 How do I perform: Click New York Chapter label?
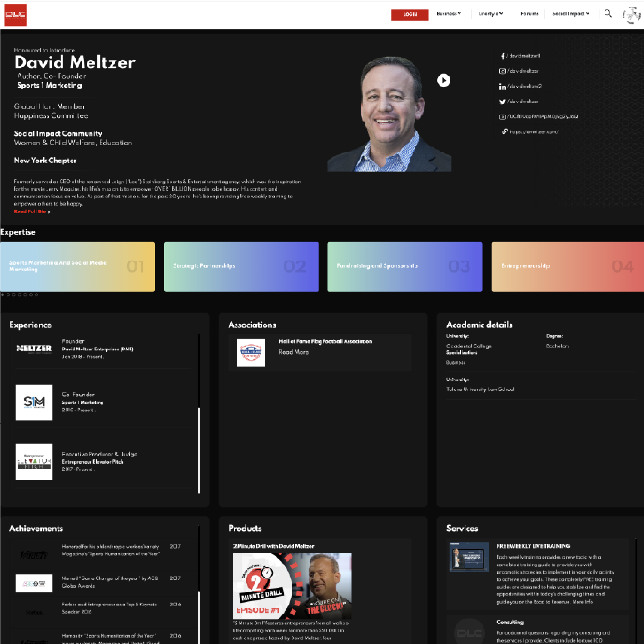pos(45,161)
